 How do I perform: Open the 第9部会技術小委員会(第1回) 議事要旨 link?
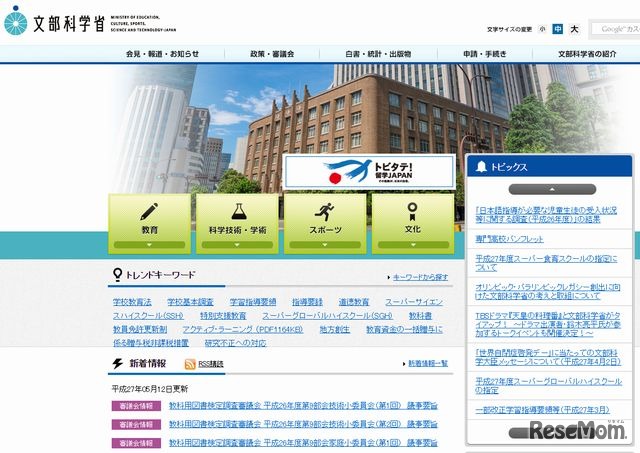(303, 406)
